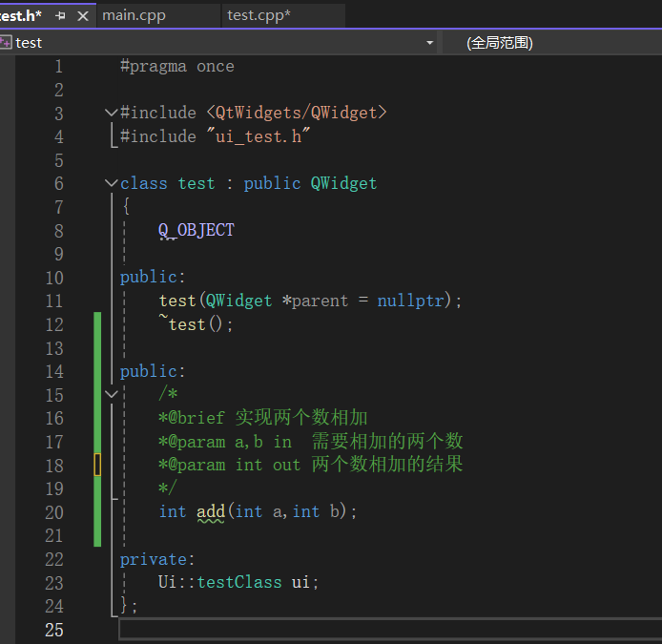Click the public: specifier on line 14
662x644 pixels.
click(153, 371)
